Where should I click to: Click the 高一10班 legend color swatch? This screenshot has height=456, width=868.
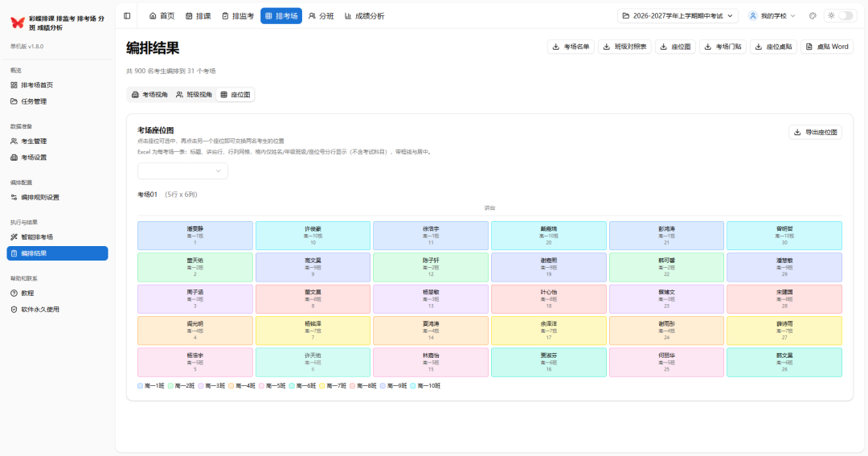(x=413, y=386)
